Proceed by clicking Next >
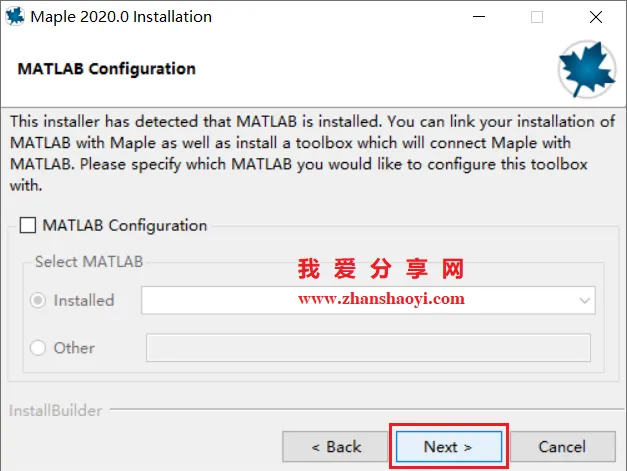This screenshot has width=627, height=471. pyautogui.click(x=449, y=447)
